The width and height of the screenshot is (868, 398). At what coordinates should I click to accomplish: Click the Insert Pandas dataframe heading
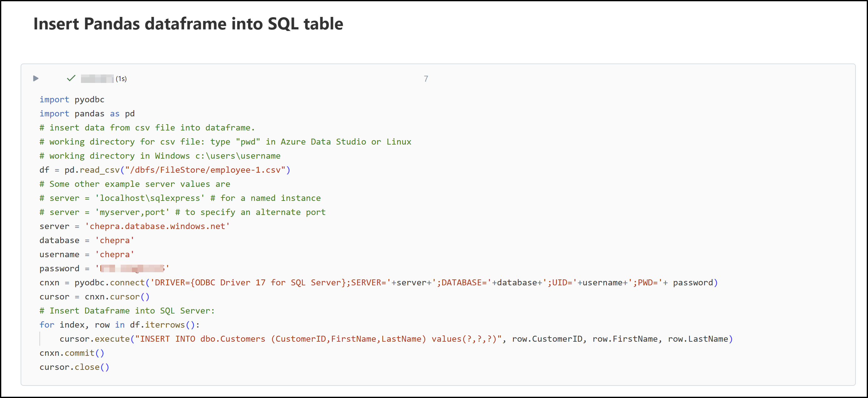pyautogui.click(x=188, y=24)
